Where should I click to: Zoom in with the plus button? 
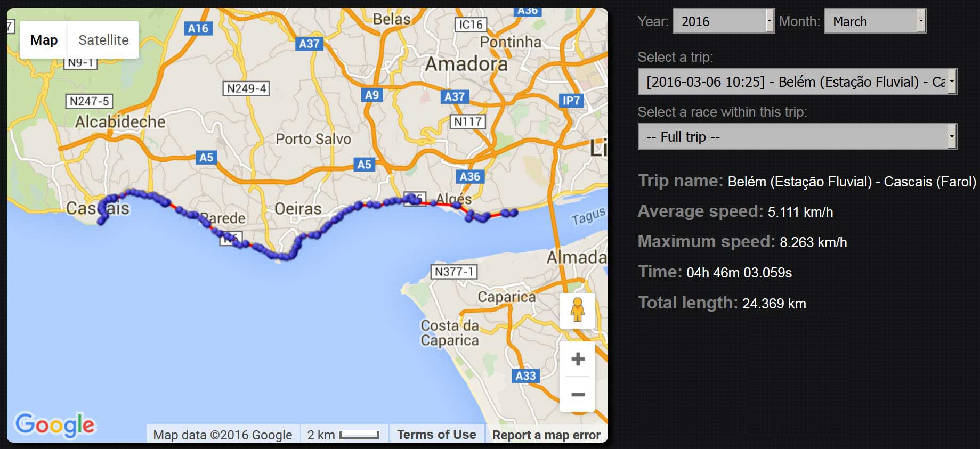(578, 359)
